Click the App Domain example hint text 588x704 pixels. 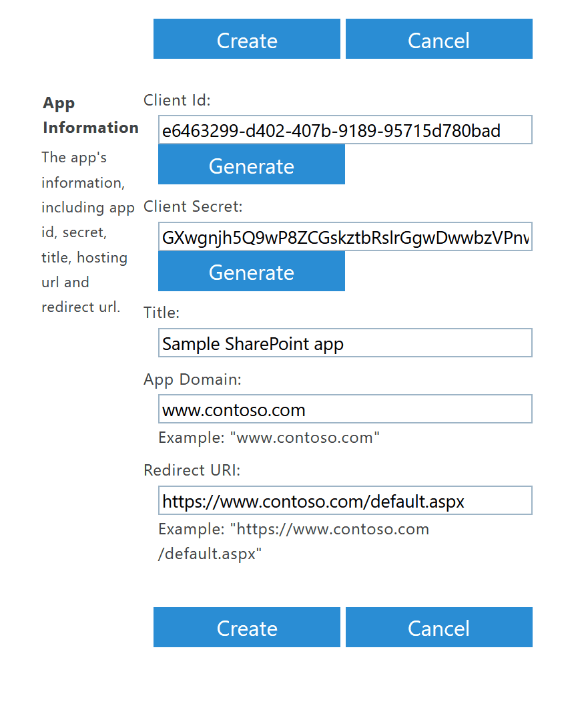[268, 438]
